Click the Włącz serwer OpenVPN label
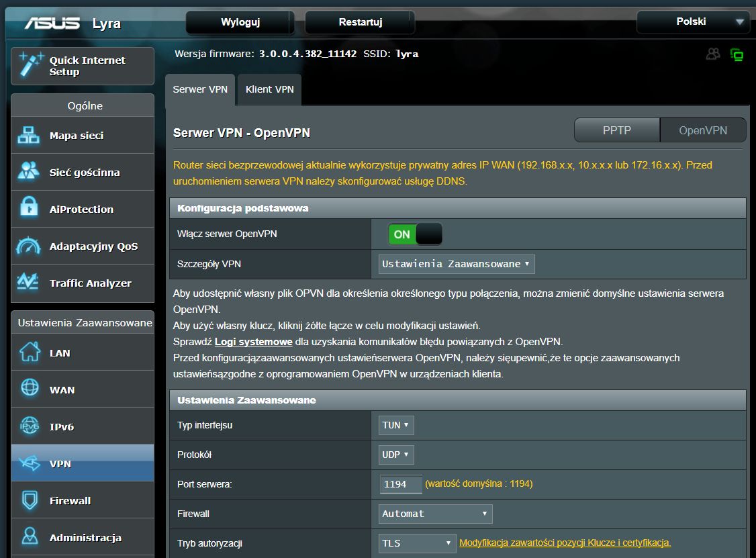This screenshot has height=558, width=756. click(x=227, y=234)
